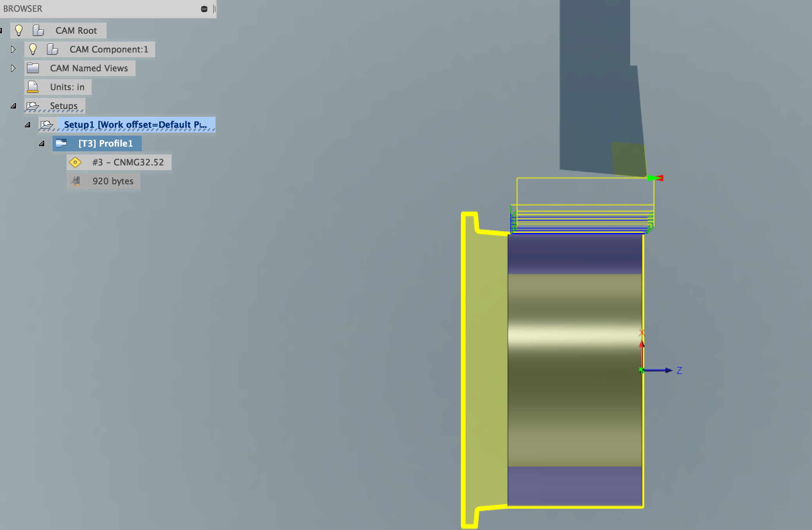Collapse the Setup1 tree node
Screen dimensions: 812x530
point(27,124)
